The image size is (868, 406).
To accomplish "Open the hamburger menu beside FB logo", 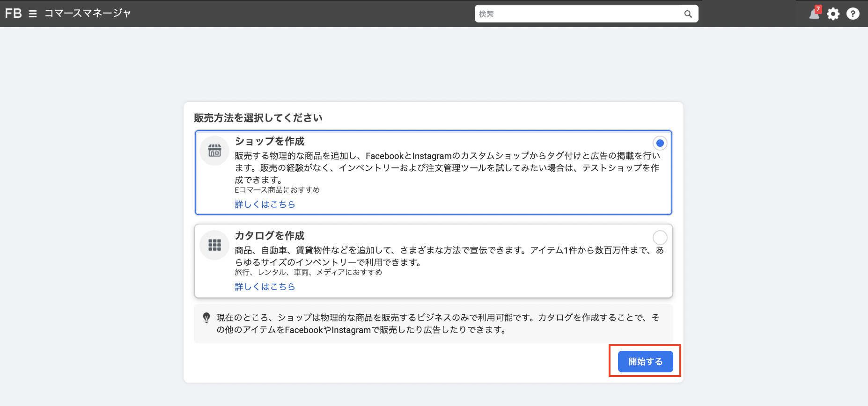I will coord(33,14).
